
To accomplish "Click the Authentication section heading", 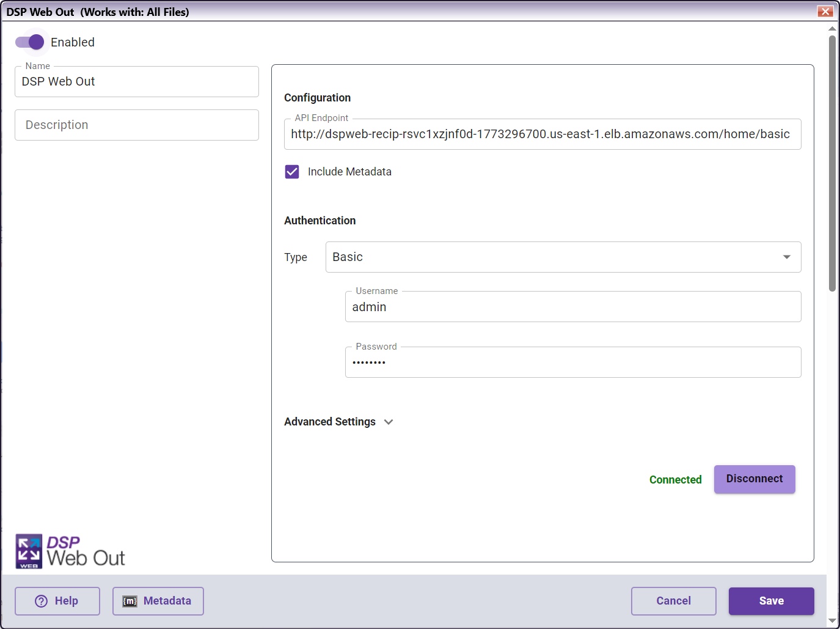I will point(320,221).
